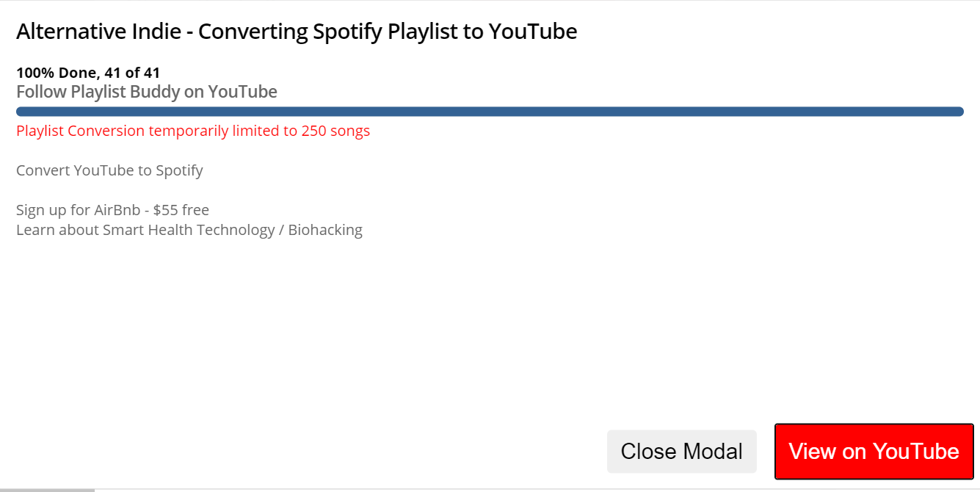980x492 pixels.
Task: Click the empty horizontal scrollbar track
Action: tap(537, 490)
